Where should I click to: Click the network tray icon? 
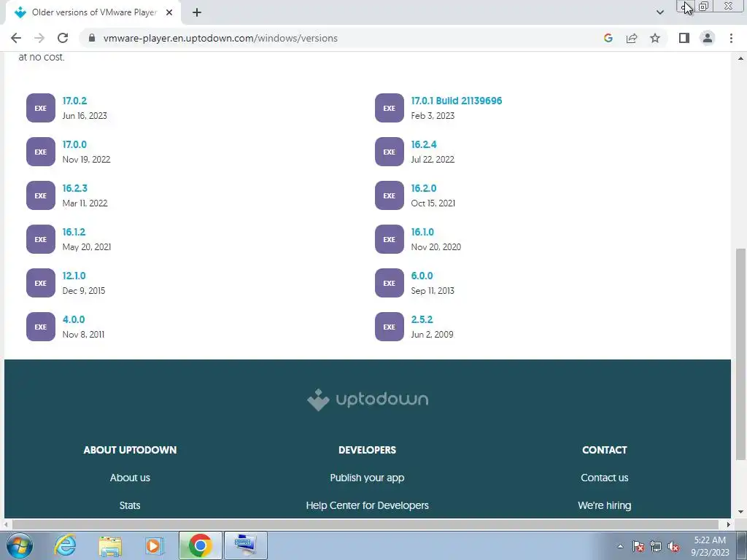656,547
